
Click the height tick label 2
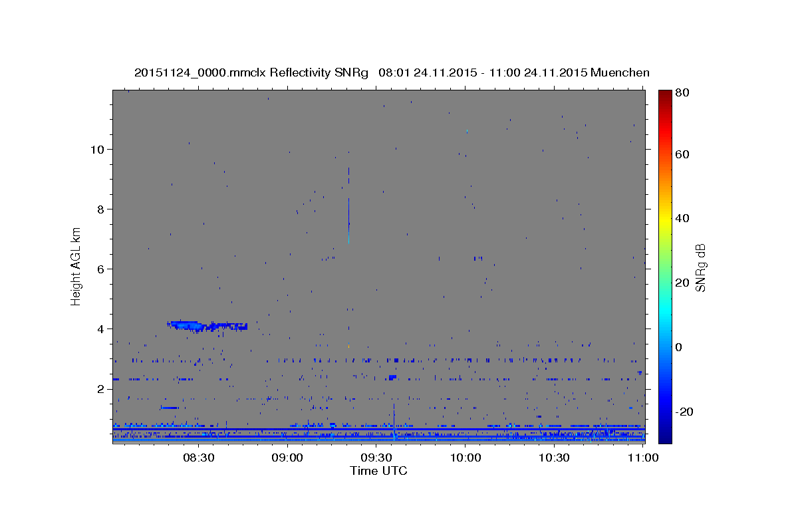coord(101,388)
